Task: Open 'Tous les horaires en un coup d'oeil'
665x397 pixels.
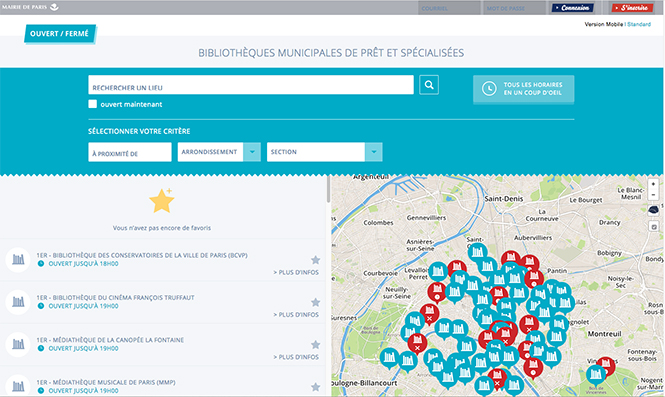Action: coord(523,89)
